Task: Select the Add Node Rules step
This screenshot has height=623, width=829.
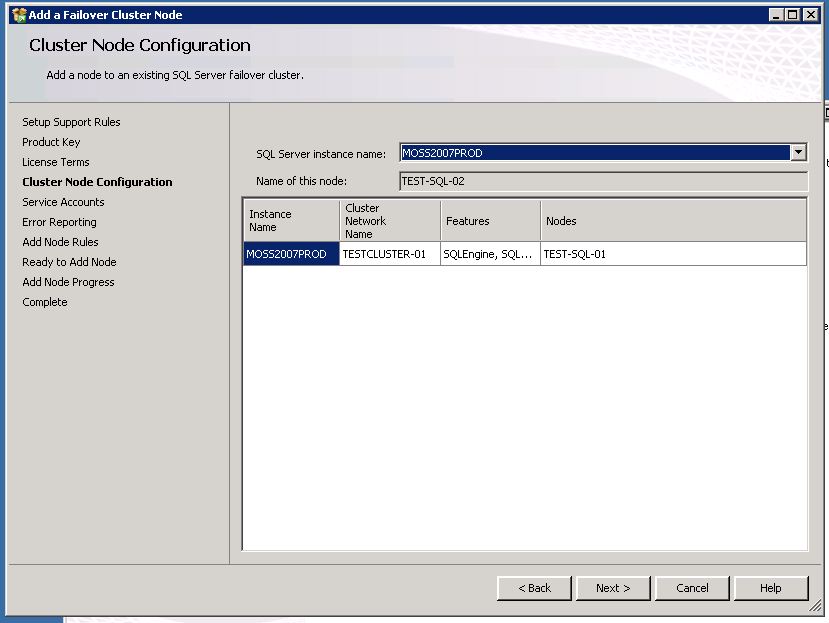Action: click(x=60, y=242)
